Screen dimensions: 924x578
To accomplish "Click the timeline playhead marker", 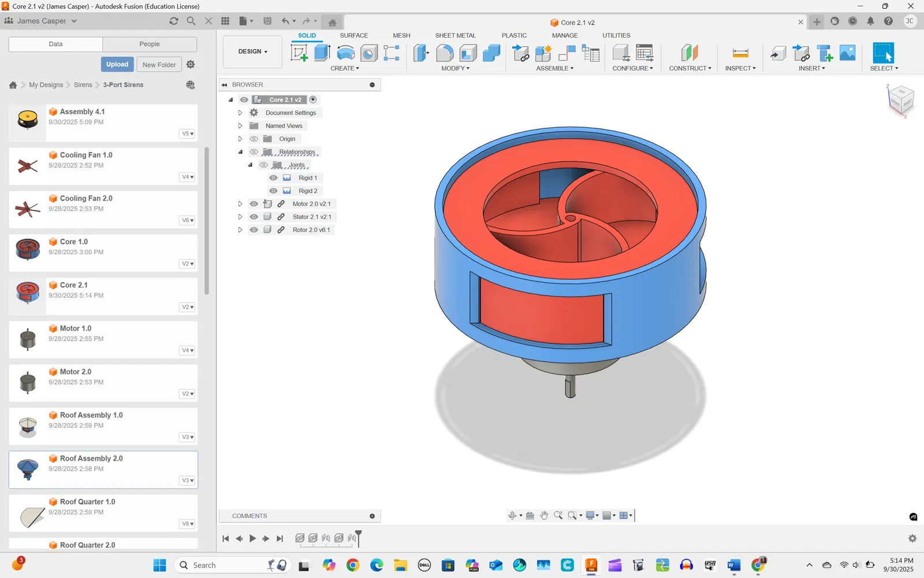I will [358, 535].
